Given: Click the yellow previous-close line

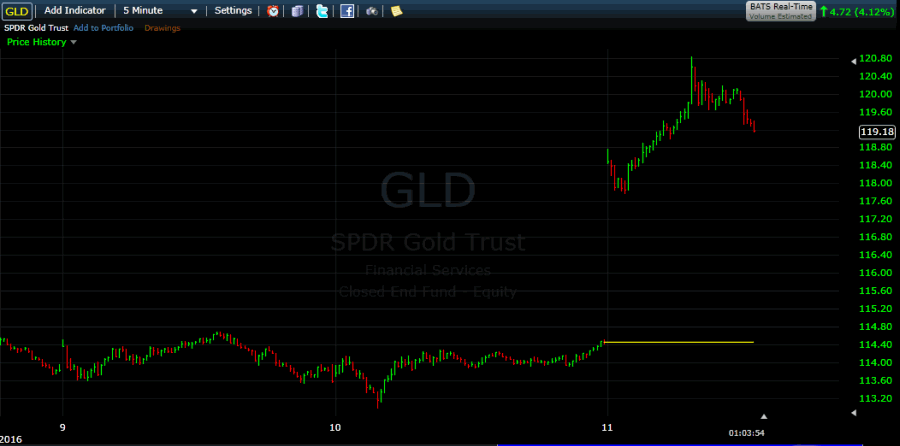Looking at the screenshot, I should point(678,342).
